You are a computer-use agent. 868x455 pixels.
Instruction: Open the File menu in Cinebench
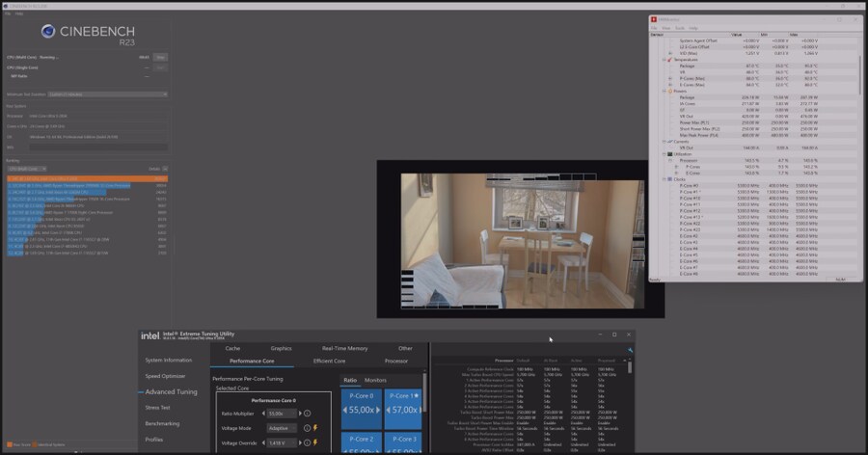click(x=7, y=13)
